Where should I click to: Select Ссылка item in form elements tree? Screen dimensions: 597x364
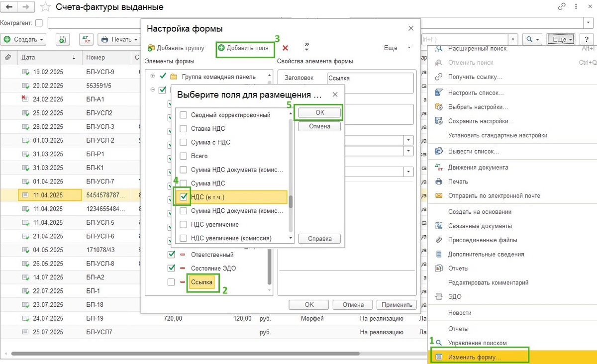201,282
